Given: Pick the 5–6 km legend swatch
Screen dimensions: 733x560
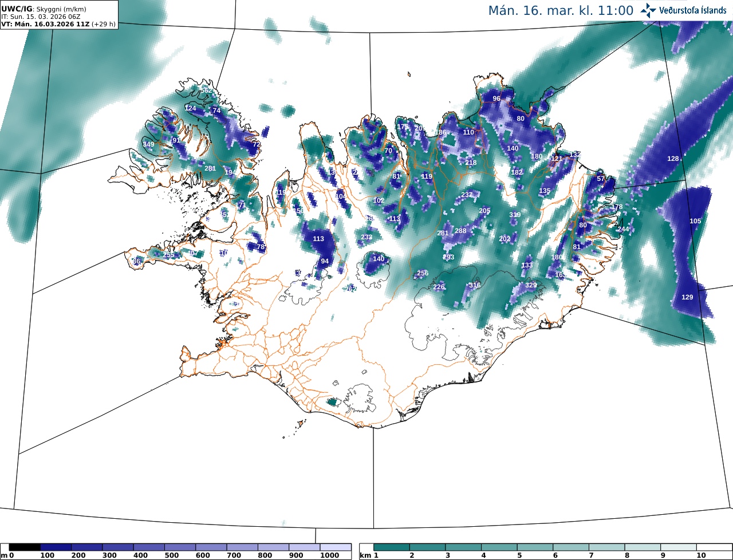Looking at the screenshot, I should (535, 547).
